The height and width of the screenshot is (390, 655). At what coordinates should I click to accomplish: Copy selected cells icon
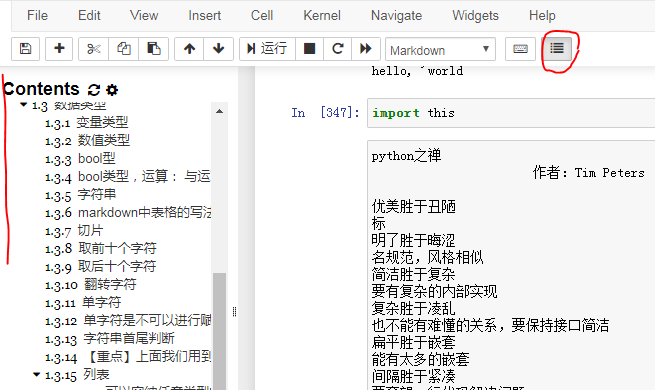(123, 49)
